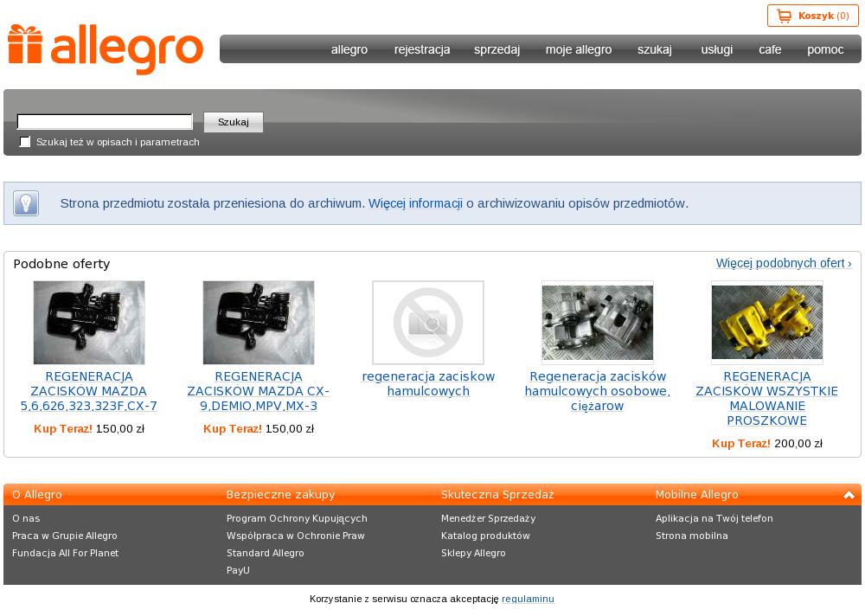Image resolution: width=865 pixels, height=616 pixels.
Task: Click Aplikacja na Twój telefon link
Action: click(x=714, y=518)
